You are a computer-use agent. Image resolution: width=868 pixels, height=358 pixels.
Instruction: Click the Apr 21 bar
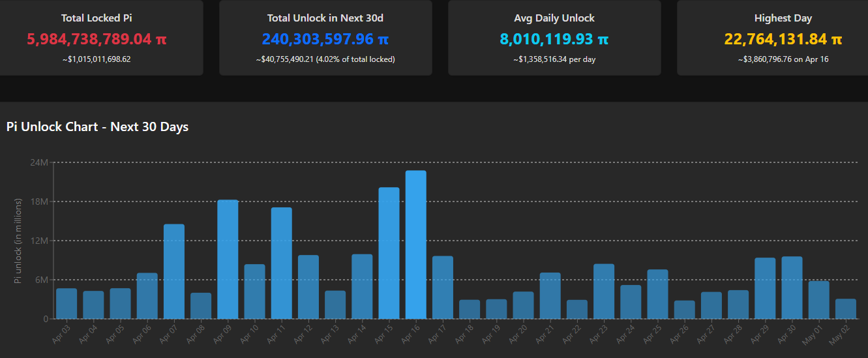click(x=550, y=295)
